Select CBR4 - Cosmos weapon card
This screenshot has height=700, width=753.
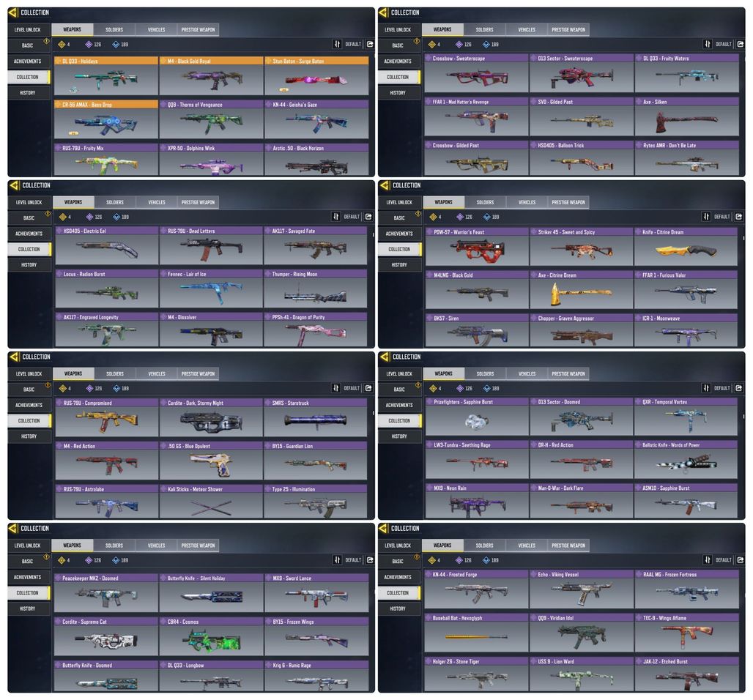coord(211,636)
